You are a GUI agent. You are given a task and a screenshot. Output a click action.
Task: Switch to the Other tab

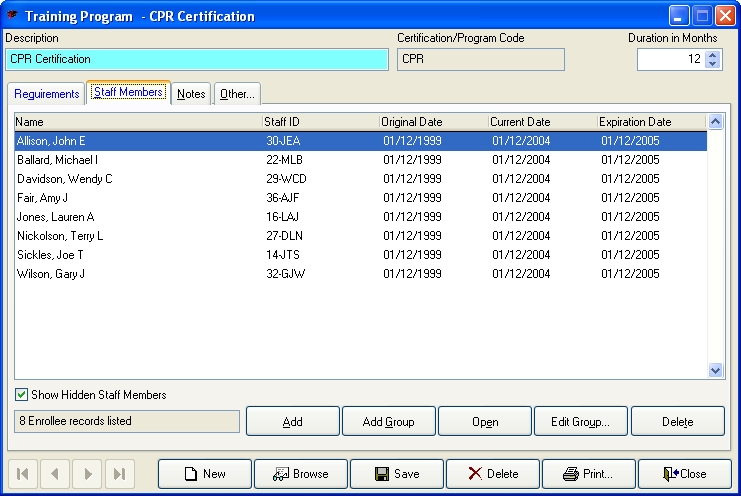tap(237, 94)
